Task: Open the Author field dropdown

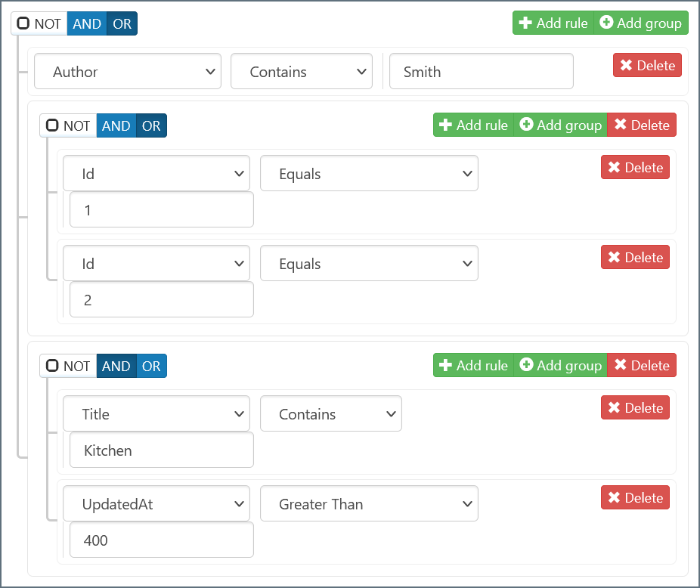Action: [x=128, y=72]
